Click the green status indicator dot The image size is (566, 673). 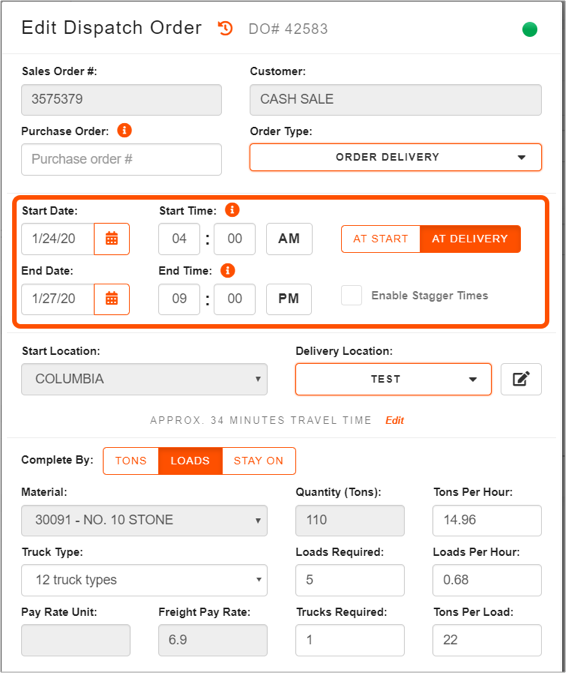(x=530, y=29)
